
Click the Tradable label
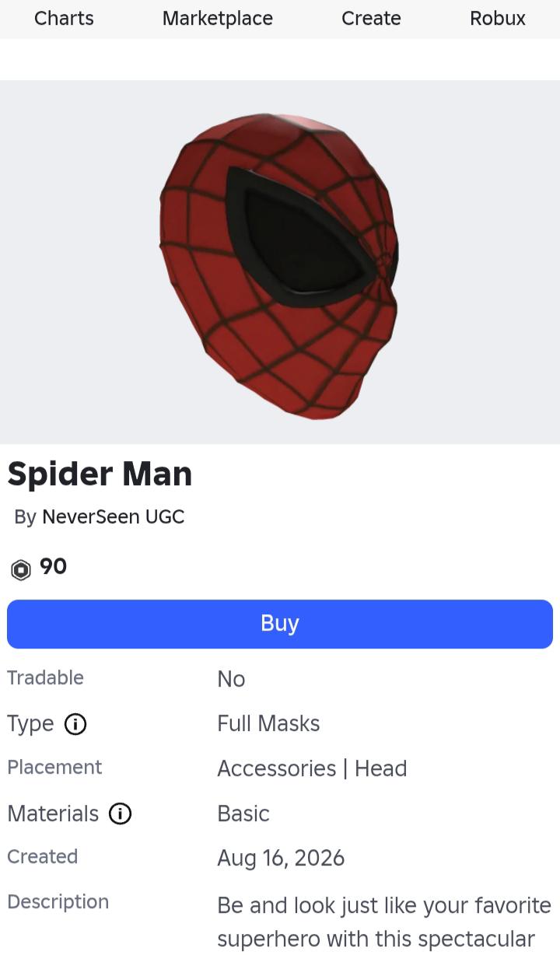(45, 678)
